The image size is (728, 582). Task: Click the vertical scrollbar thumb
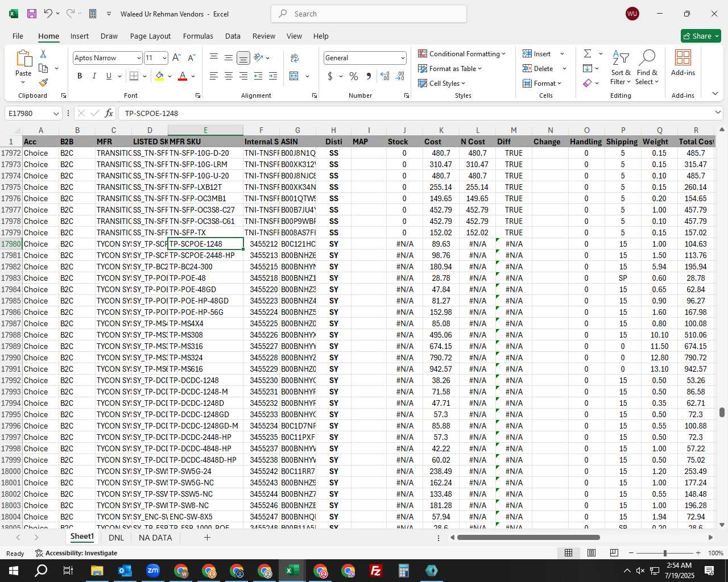tap(722, 412)
